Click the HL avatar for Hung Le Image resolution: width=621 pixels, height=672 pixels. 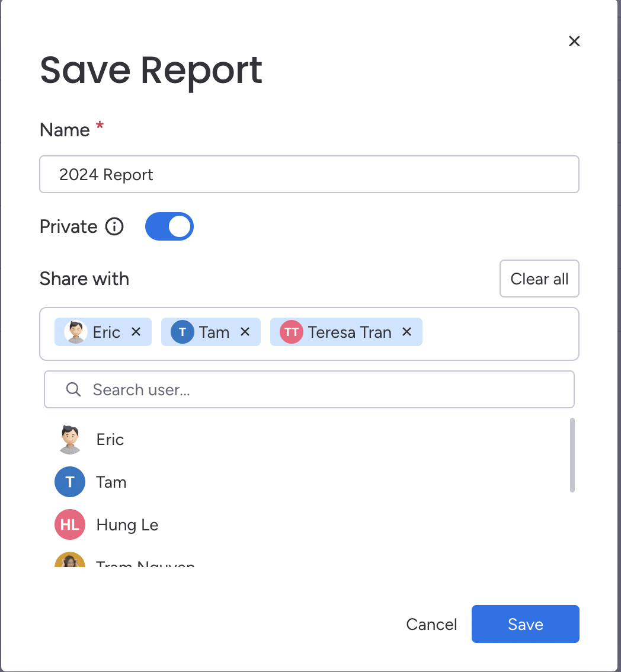pos(69,524)
